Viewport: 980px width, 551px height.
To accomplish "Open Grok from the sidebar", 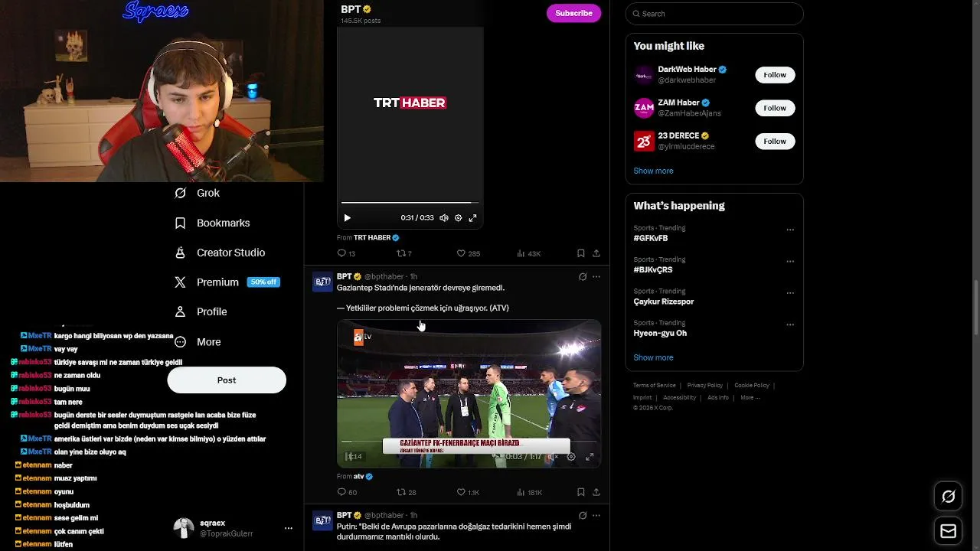I will (x=198, y=193).
